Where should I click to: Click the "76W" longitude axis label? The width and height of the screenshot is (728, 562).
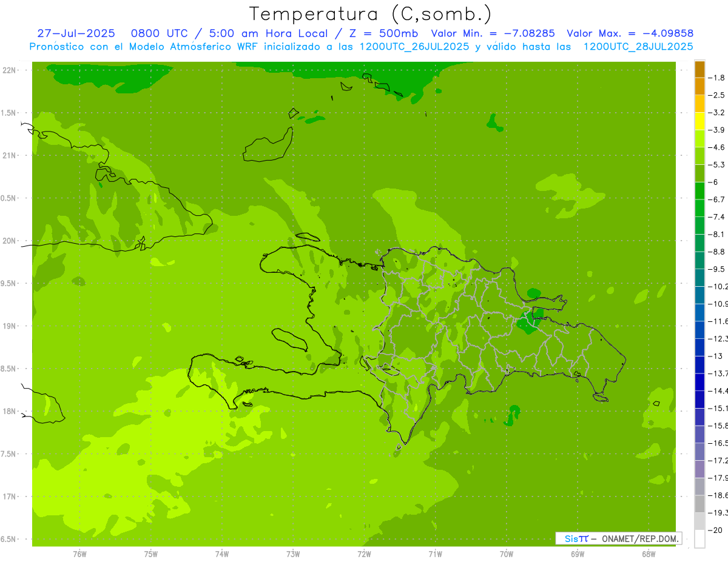tap(79, 554)
